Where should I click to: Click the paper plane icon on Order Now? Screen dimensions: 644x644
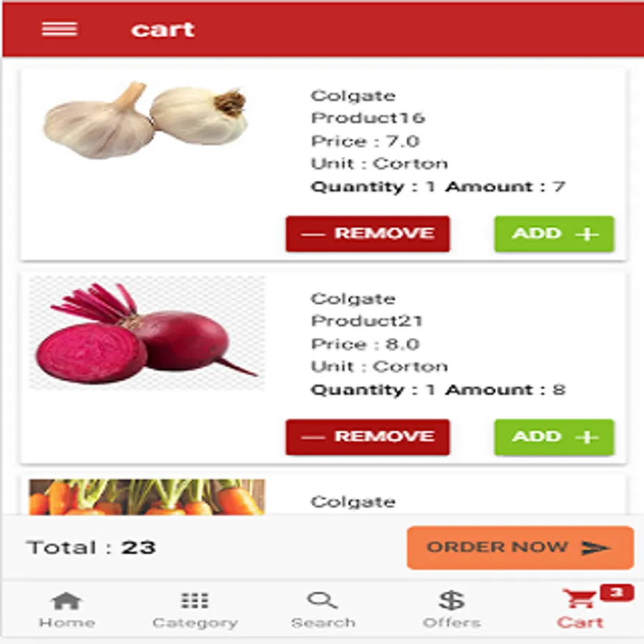[595, 547]
